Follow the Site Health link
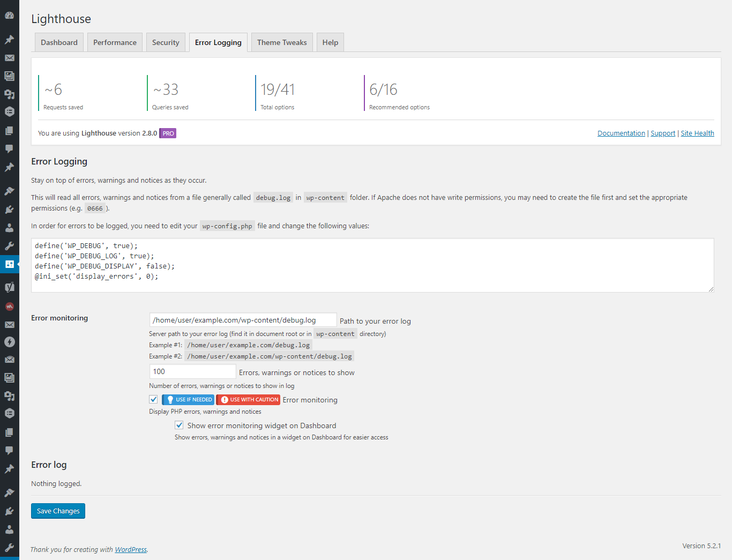732x560 pixels. point(697,133)
